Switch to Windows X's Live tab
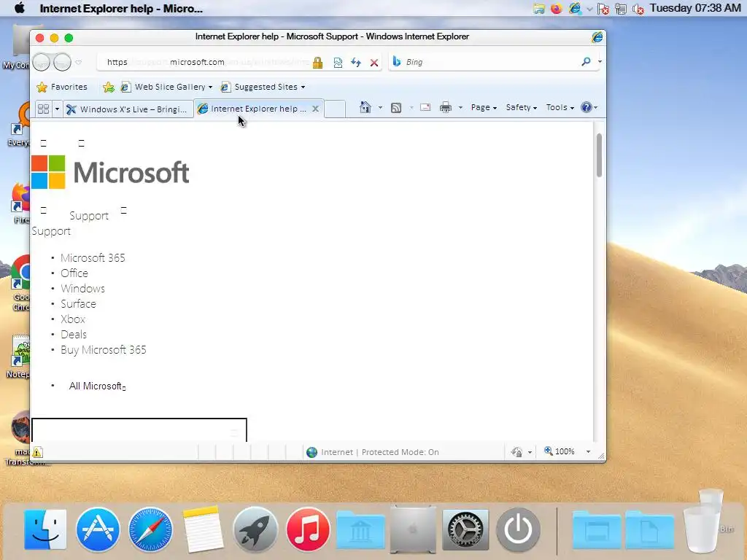The image size is (747, 560). point(127,109)
